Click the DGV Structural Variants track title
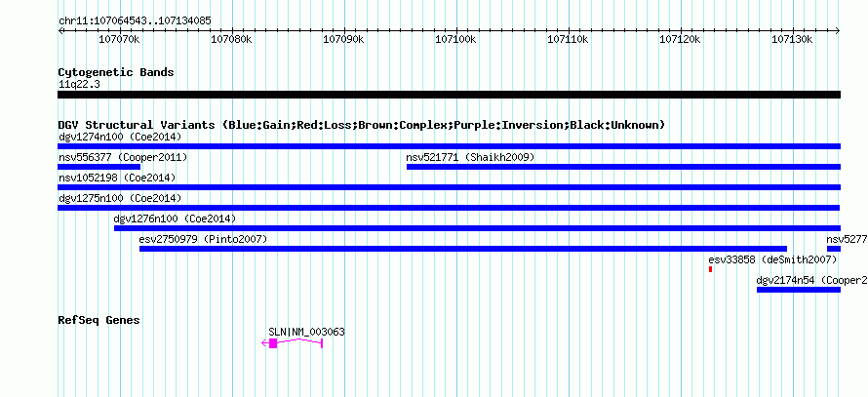Screen dimensions: 868x397 (x=362, y=125)
